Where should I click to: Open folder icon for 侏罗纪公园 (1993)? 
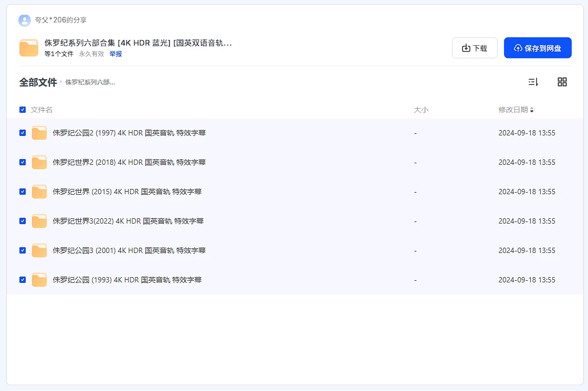pos(39,280)
